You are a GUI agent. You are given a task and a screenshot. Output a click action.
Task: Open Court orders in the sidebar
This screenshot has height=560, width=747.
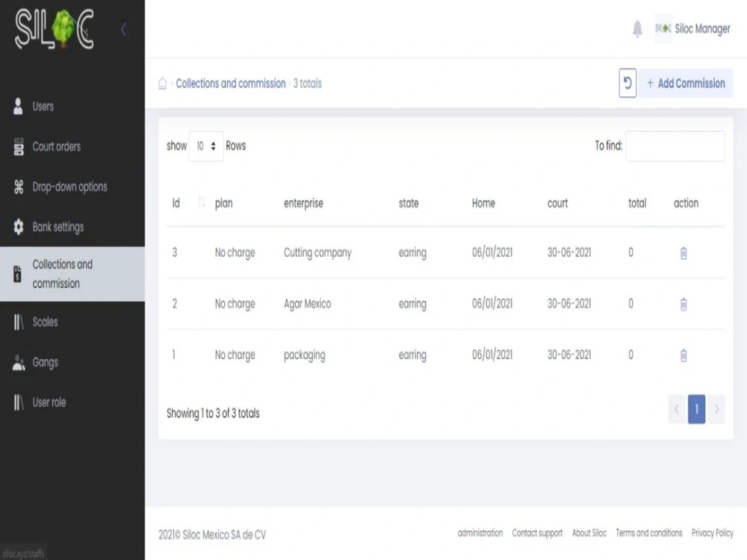click(72, 146)
